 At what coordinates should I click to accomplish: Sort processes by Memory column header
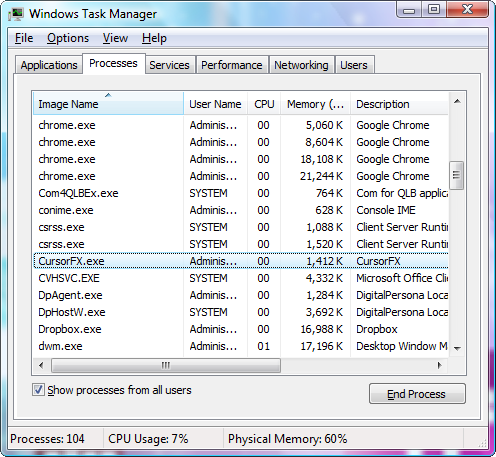(315, 104)
